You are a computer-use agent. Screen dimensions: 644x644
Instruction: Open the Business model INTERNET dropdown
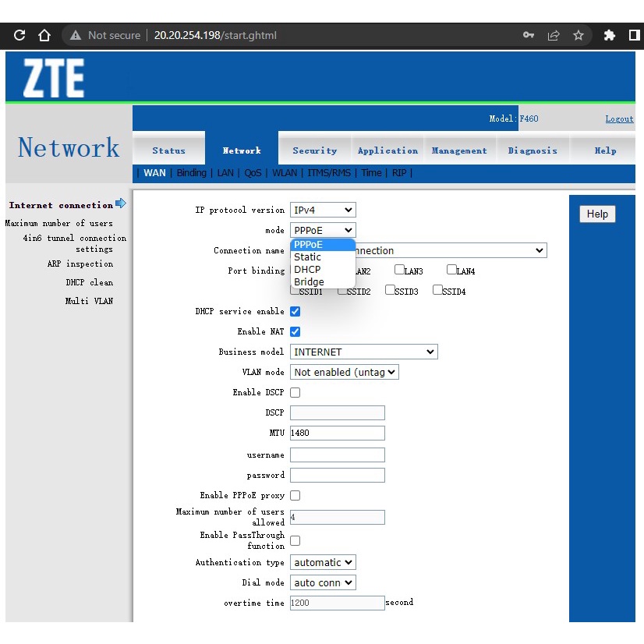click(363, 352)
